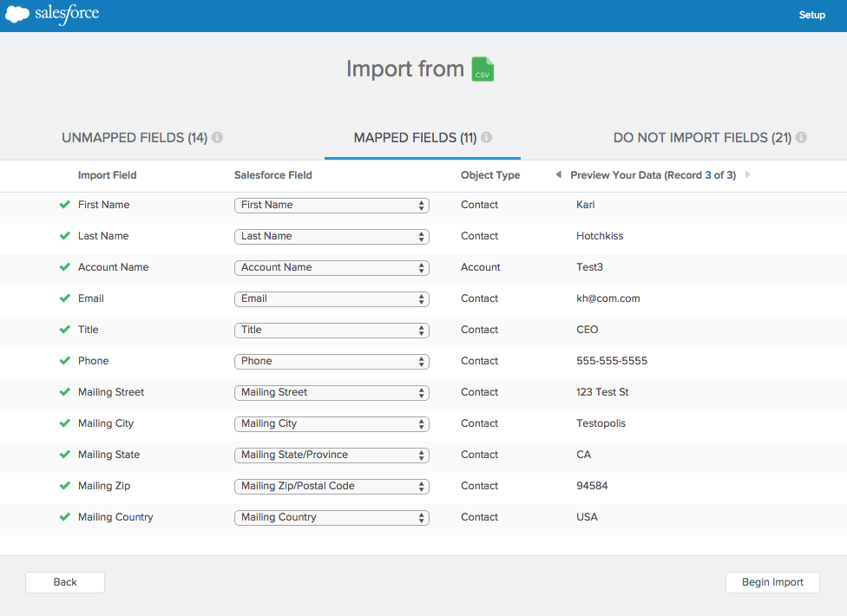The width and height of the screenshot is (847, 616).
Task: Click info icon beside Unmapped Fields
Action: (217, 138)
